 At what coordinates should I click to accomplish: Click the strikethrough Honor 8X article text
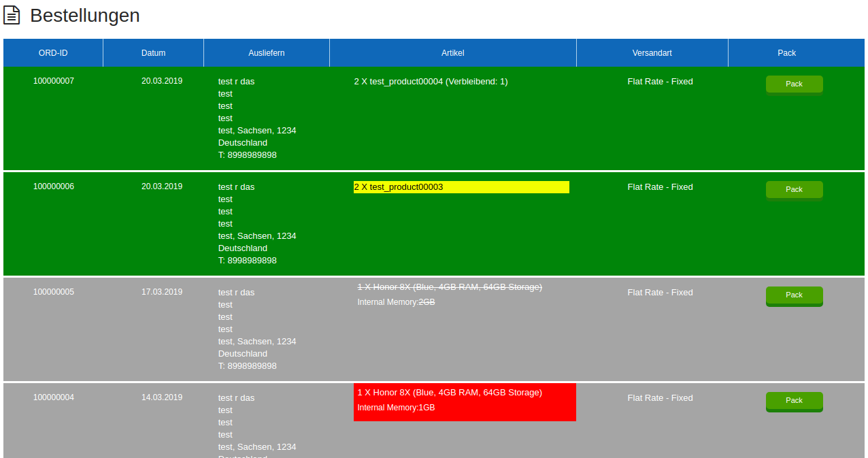[x=450, y=287]
